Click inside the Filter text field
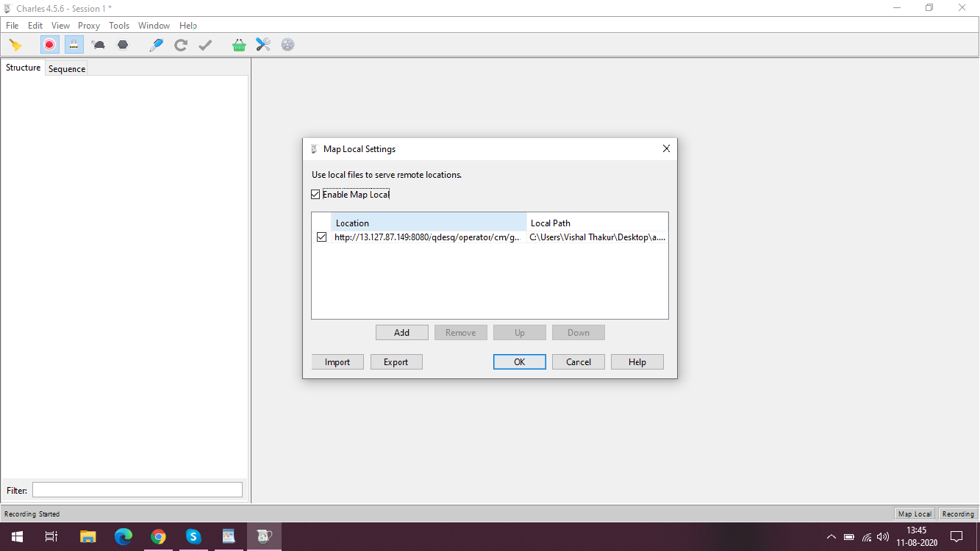 [137, 490]
